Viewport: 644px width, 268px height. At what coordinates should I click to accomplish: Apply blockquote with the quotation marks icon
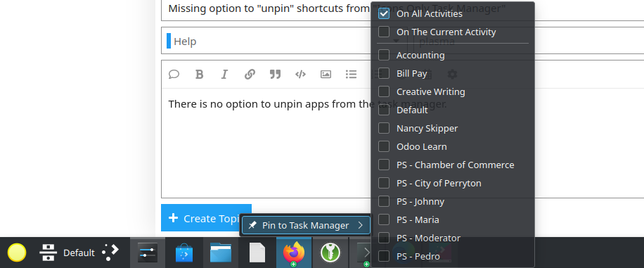(275, 75)
